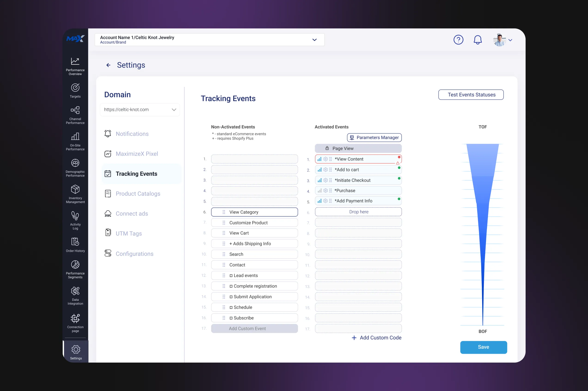The width and height of the screenshot is (588, 391).
Task: Open gear settings for View Content event
Action: [x=325, y=159]
